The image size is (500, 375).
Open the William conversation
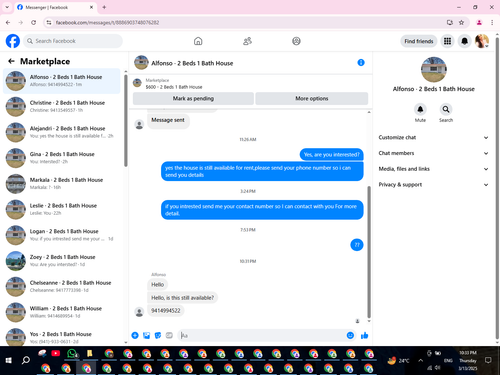[x=62, y=312]
